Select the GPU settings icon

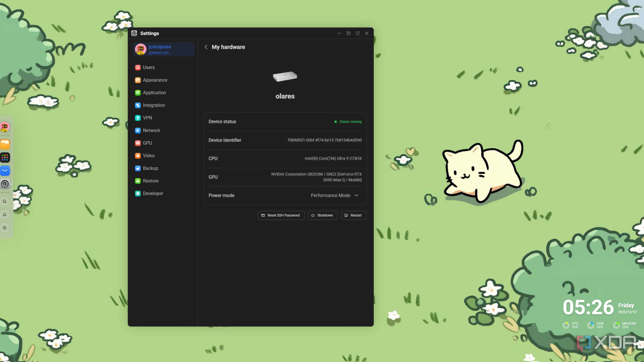pos(138,143)
